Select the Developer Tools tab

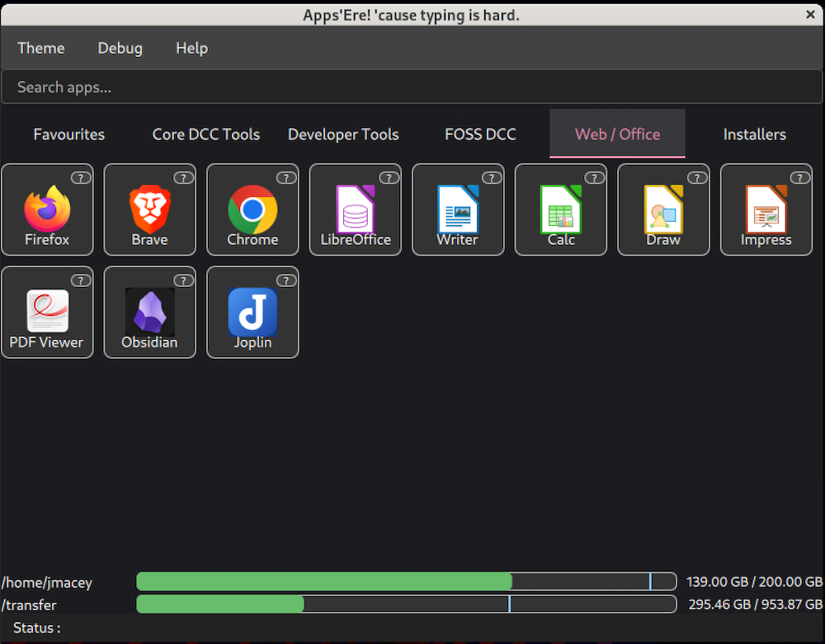(x=343, y=134)
